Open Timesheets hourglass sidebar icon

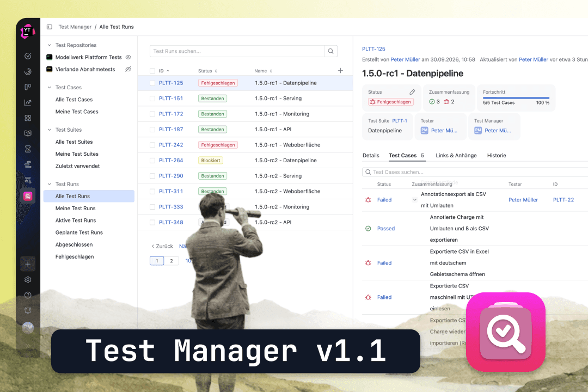[28, 149]
